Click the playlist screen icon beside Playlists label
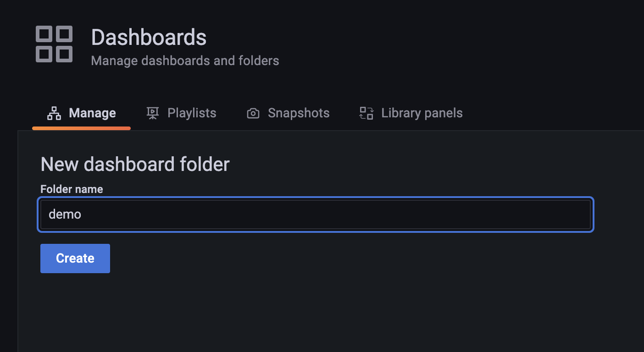This screenshot has width=644, height=352. pyautogui.click(x=153, y=113)
